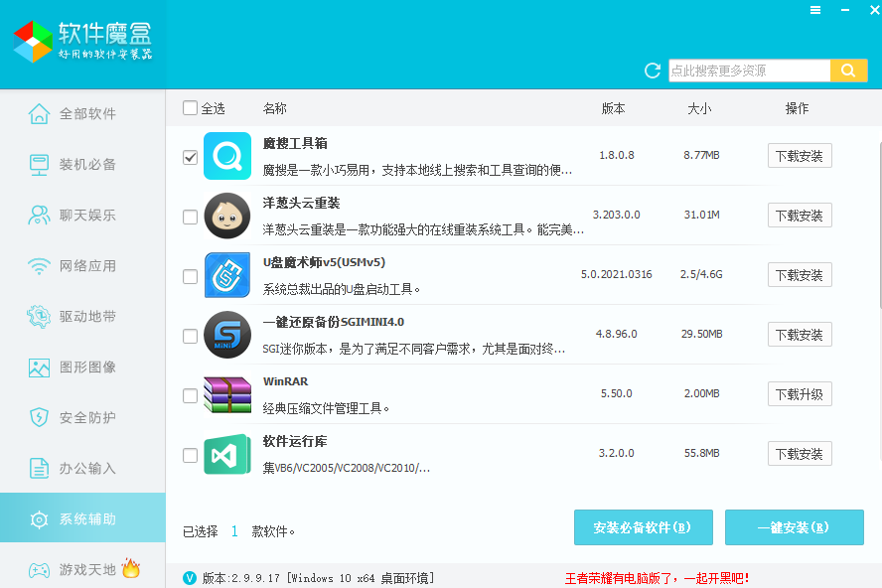Click the 版本:2.9.9.17 status text
This screenshot has height=588, width=882.
coord(319,578)
